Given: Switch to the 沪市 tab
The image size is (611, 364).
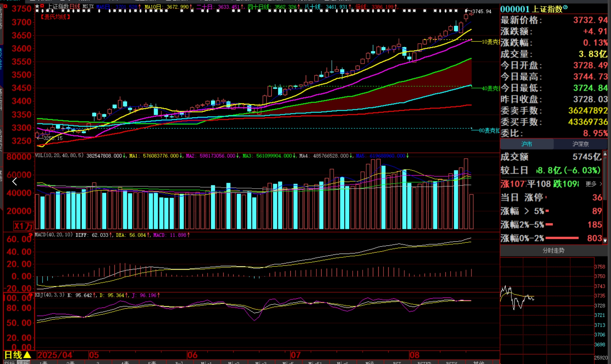Looking at the screenshot, I should (527, 144).
